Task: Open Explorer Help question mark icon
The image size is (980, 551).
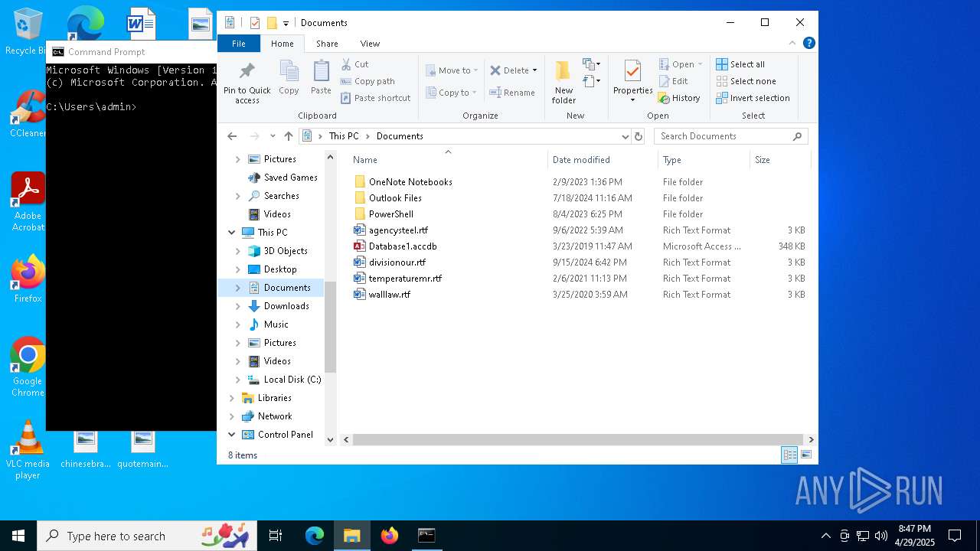Action: pos(808,44)
